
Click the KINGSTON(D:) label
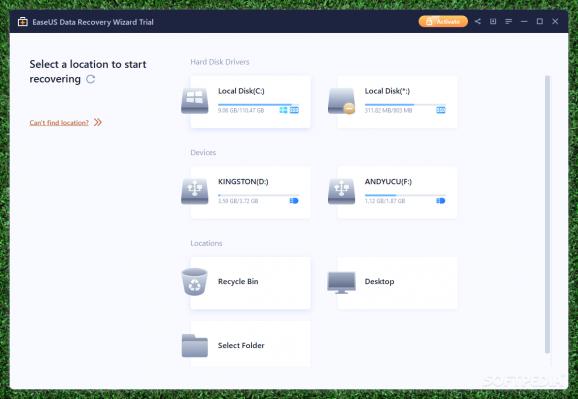(243, 181)
